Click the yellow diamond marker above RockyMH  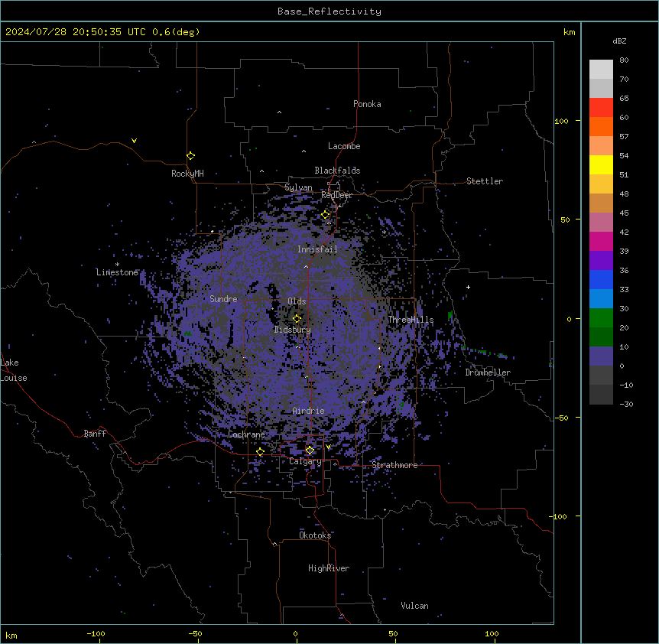pyautogui.click(x=190, y=156)
